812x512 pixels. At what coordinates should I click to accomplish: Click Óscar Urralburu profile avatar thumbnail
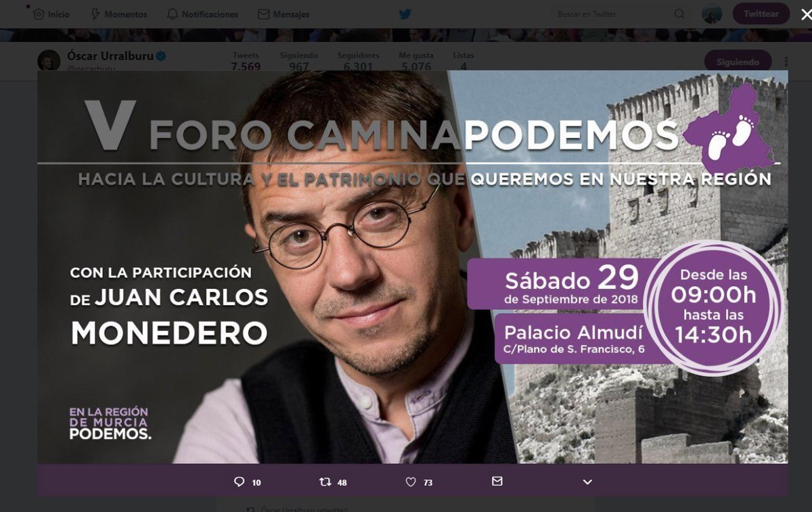(x=49, y=60)
